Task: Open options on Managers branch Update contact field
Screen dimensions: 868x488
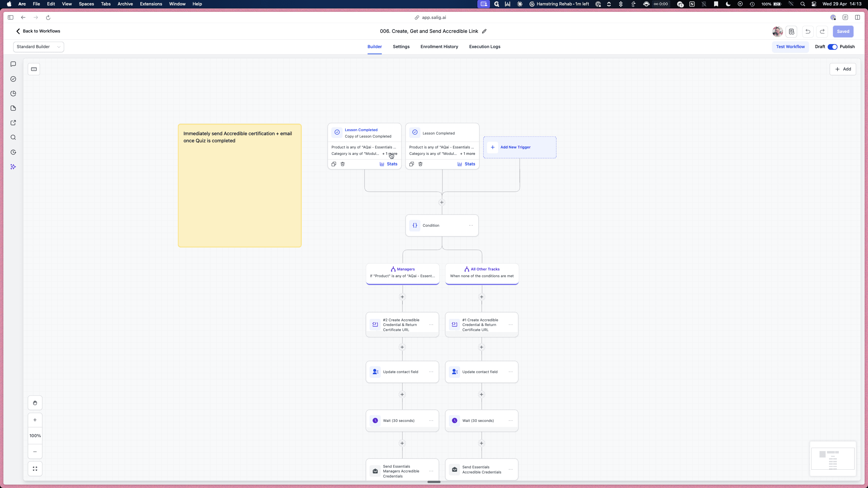Action: pos(431,372)
